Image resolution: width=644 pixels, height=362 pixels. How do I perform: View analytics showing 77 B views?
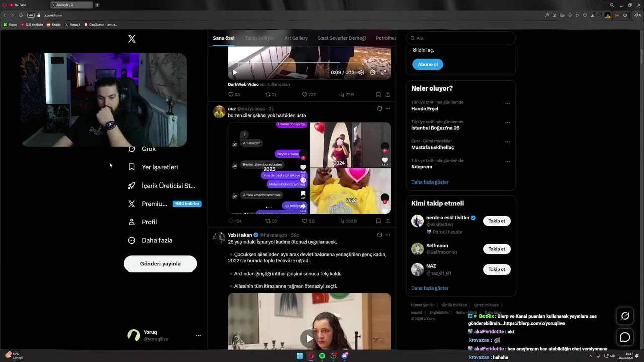(x=346, y=94)
